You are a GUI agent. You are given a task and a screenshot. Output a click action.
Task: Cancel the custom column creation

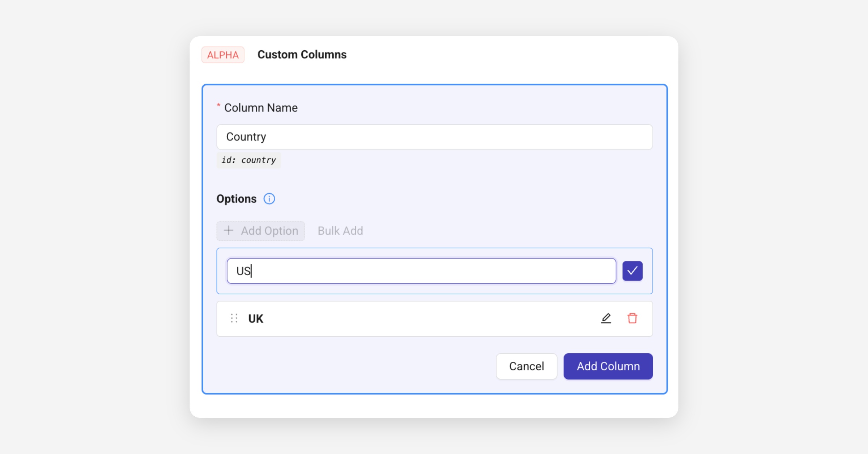pos(526,366)
